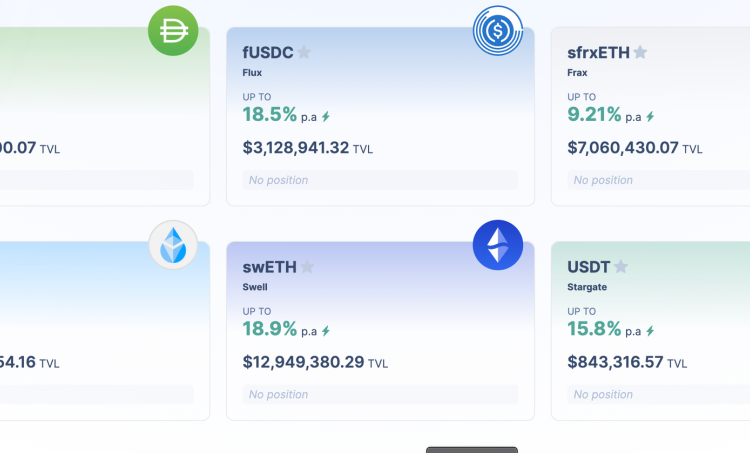Open the fUSDC vault title
750x453 pixels.
(268, 53)
